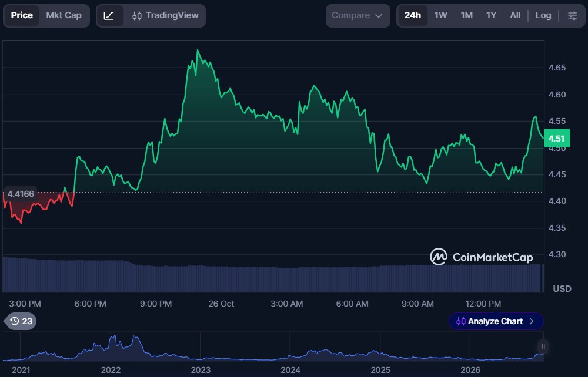Switch to the Price tab

(22, 15)
